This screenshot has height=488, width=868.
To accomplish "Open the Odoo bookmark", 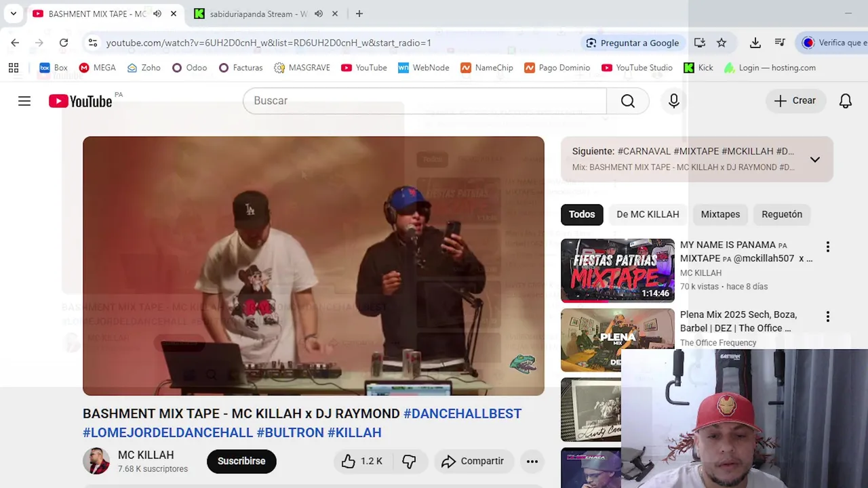I will [189, 68].
